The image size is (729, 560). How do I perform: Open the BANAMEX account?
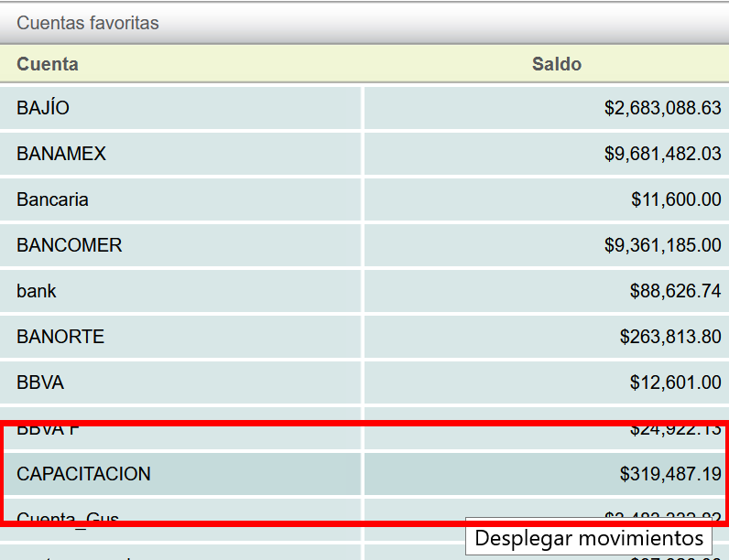61,154
